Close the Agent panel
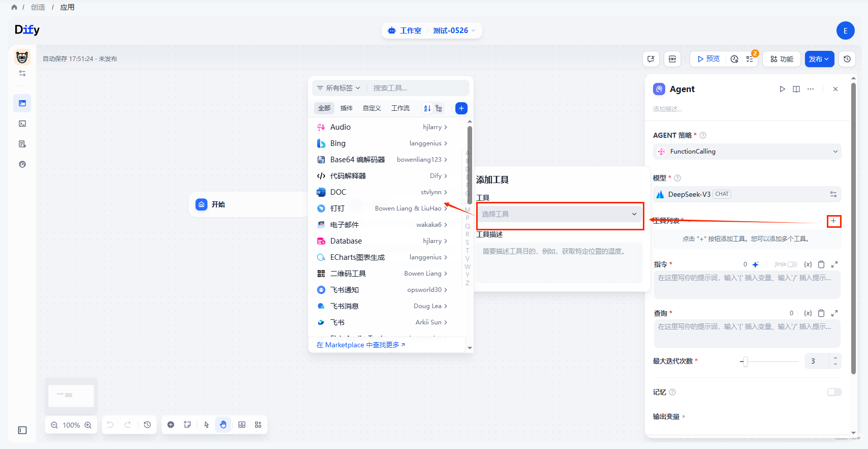 [835, 89]
